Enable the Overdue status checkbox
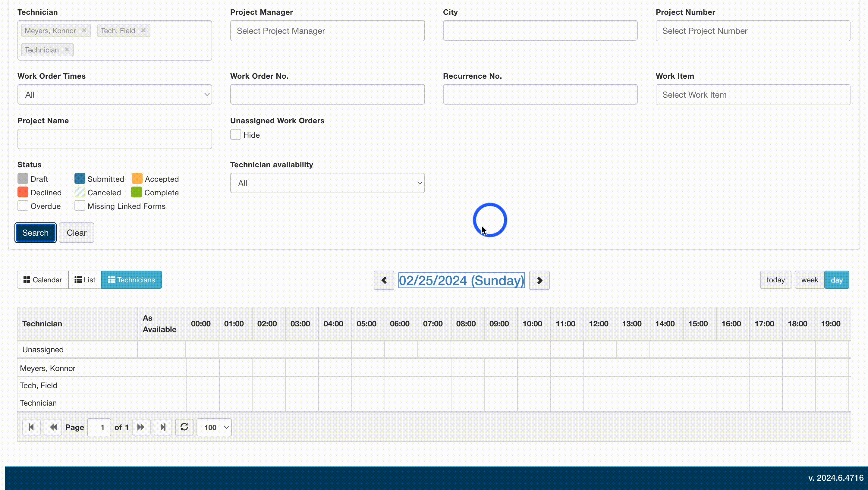The height and width of the screenshot is (490, 868). (23, 206)
